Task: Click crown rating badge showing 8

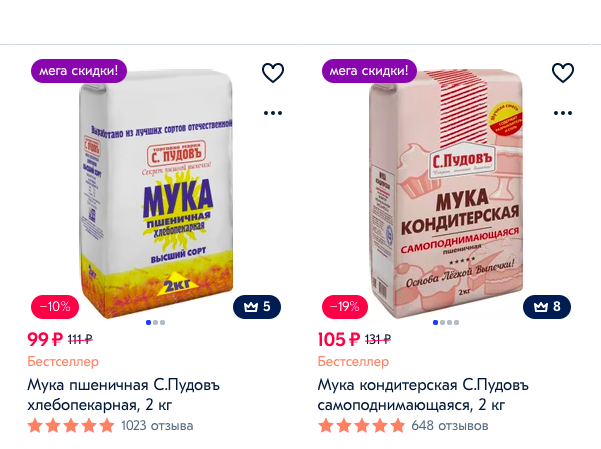Action: [x=547, y=306]
